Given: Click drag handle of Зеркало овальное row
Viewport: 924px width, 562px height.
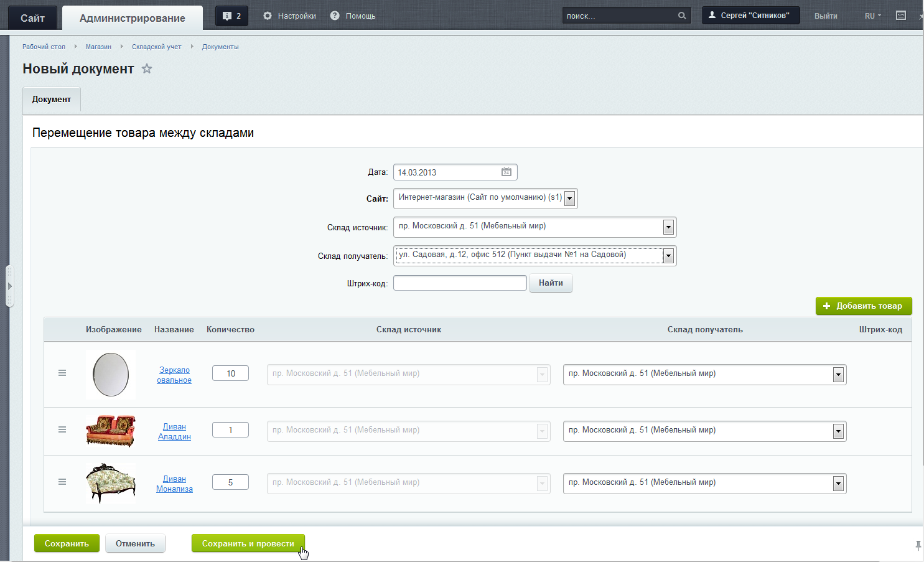Looking at the screenshot, I should pyautogui.click(x=62, y=373).
